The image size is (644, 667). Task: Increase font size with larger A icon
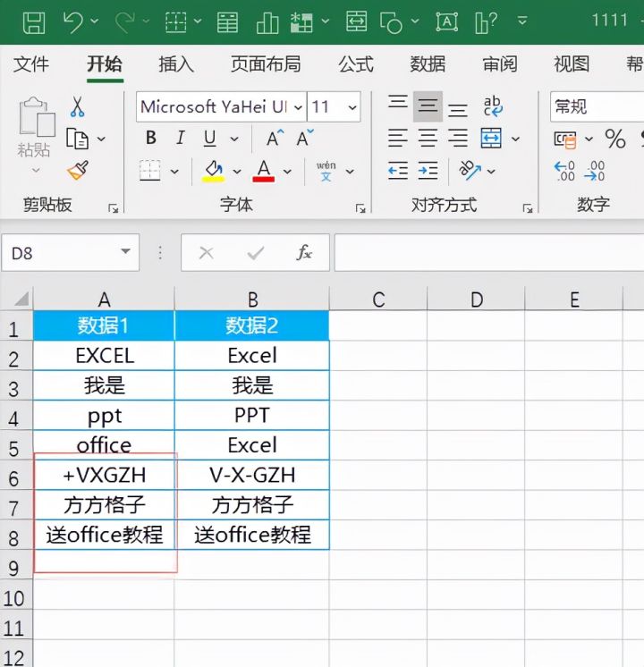click(x=274, y=139)
